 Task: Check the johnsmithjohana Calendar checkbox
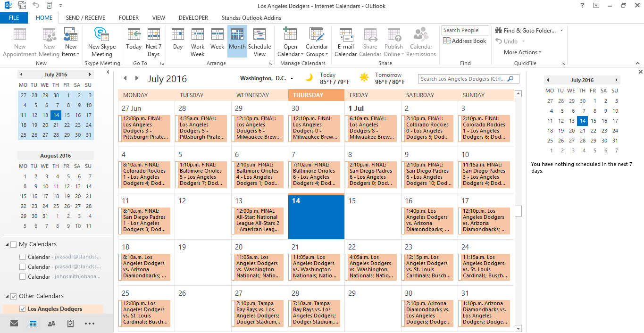pyautogui.click(x=22, y=276)
